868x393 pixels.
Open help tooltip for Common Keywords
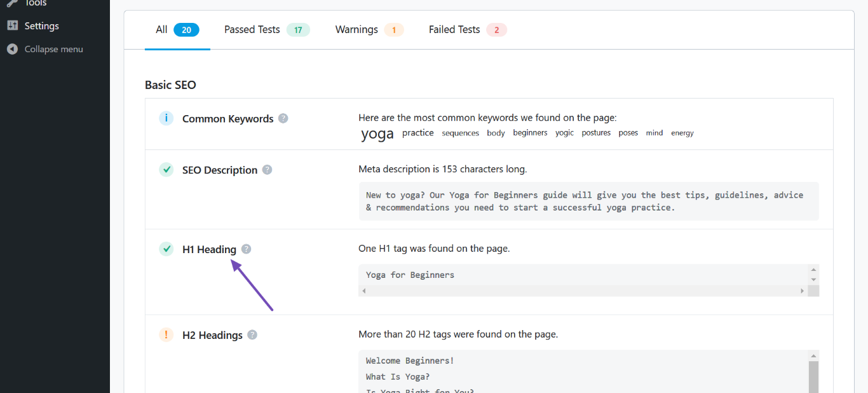tap(283, 118)
